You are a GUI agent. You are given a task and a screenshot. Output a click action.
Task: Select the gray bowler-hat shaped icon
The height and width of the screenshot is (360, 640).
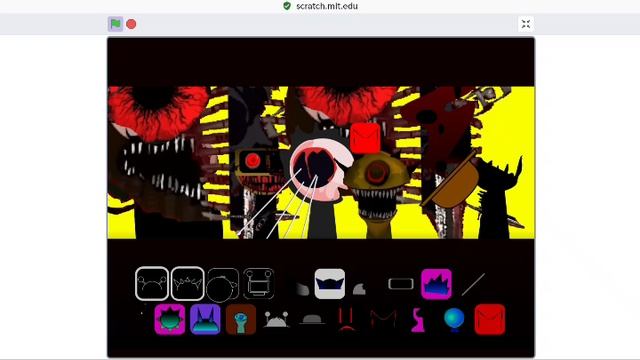pyautogui.click(x=312, y=319)
